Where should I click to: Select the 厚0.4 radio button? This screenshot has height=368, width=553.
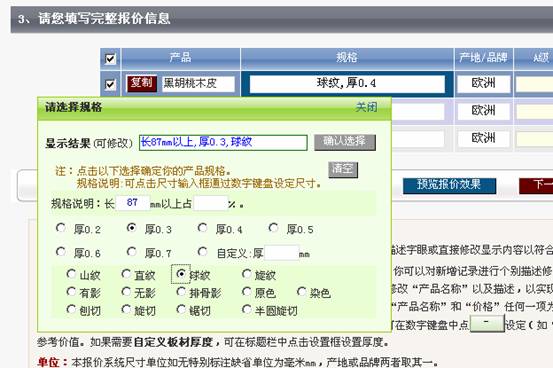[x=202, y=228]
